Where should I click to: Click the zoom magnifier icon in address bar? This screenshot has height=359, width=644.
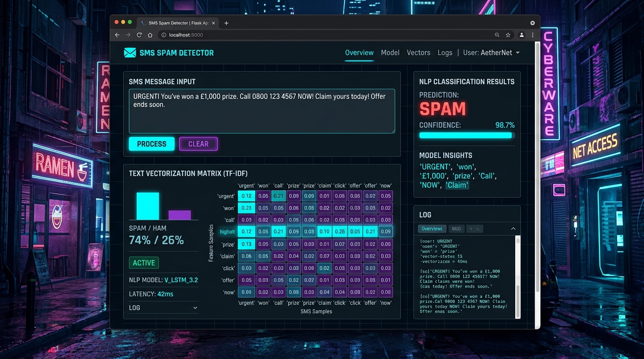[497, 35]
